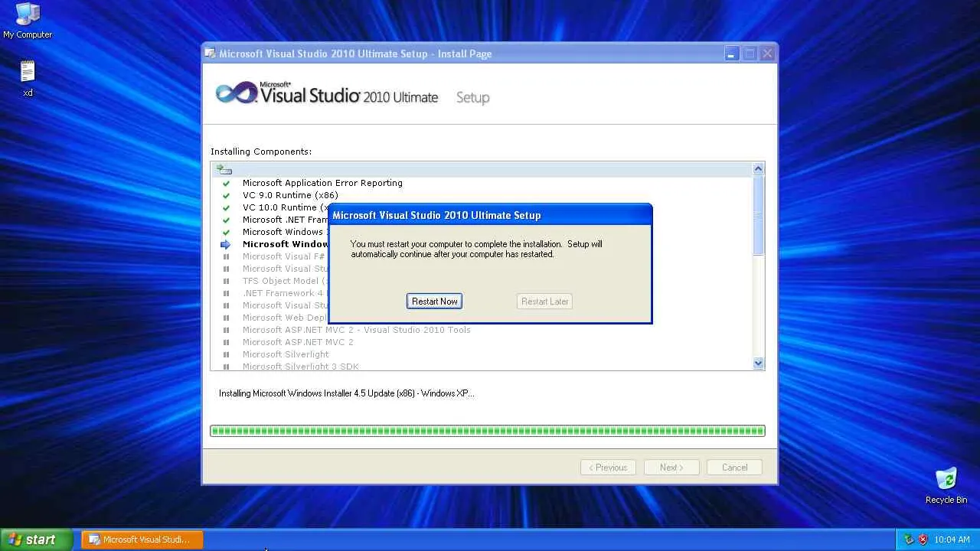Click the pending icon beside TFS Object Model
This screenshot has width=980, height=551.
(226, 281)
